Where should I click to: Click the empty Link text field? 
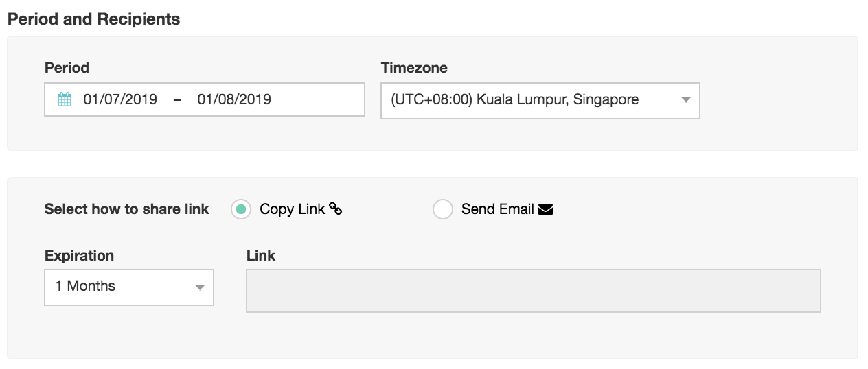533,291
